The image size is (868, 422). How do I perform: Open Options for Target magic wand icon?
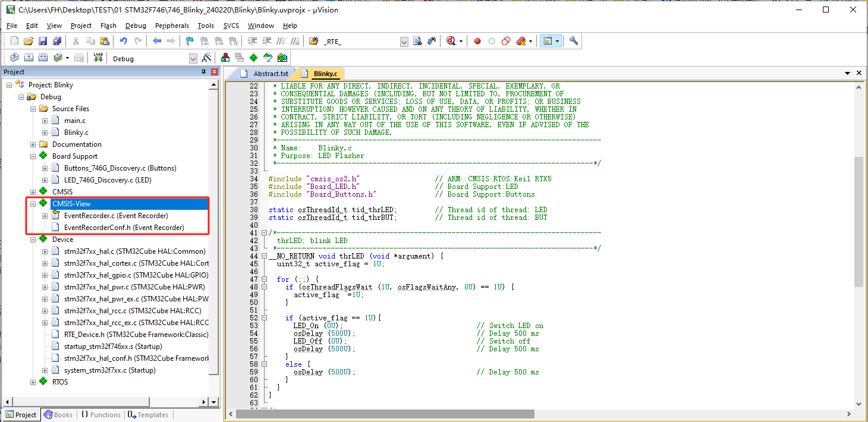click(206, 58)
